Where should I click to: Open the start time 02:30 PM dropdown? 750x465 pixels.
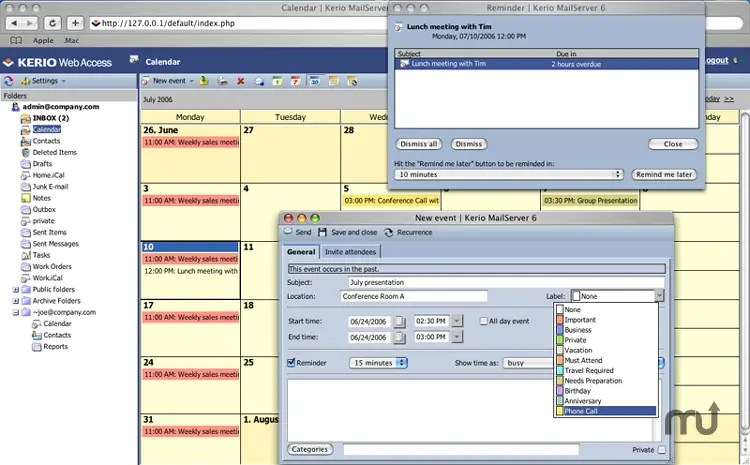[x=457, y=321]
